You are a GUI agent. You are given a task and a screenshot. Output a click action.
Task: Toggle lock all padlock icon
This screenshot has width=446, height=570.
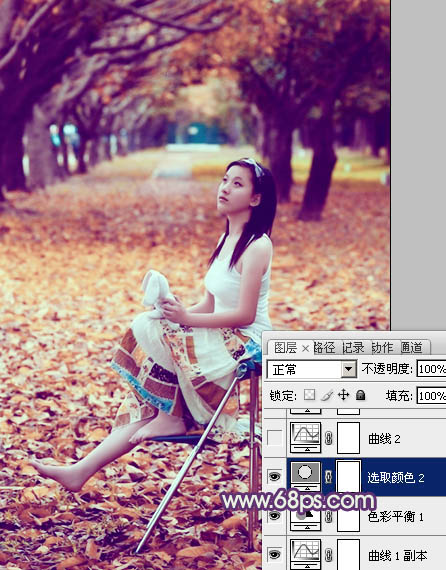[x=361, y=395]
